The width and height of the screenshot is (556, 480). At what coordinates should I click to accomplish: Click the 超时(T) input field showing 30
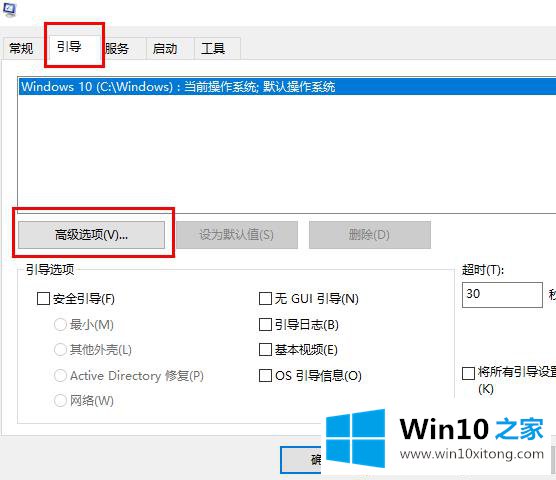click(x=502, y=295)
